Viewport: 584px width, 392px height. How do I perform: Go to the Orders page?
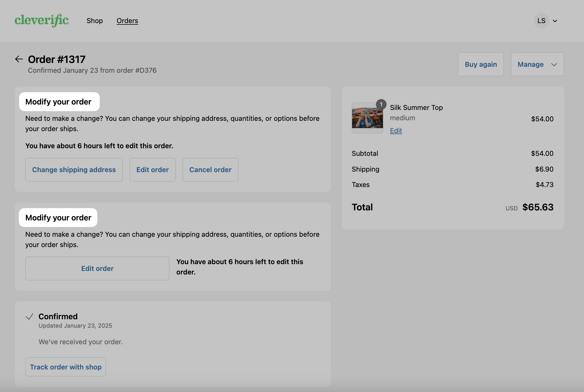point(127,21)
